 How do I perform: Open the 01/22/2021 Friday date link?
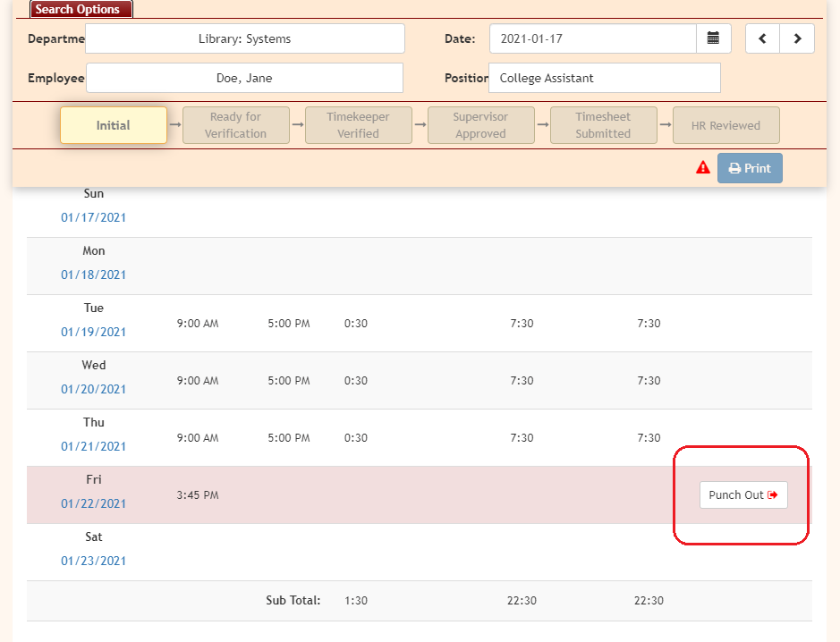(94, 503)
